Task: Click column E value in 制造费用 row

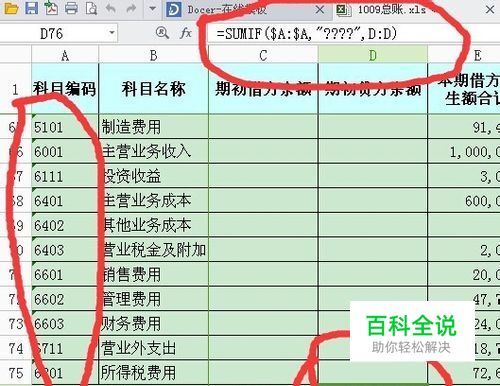Action: [x=464, y=127]
